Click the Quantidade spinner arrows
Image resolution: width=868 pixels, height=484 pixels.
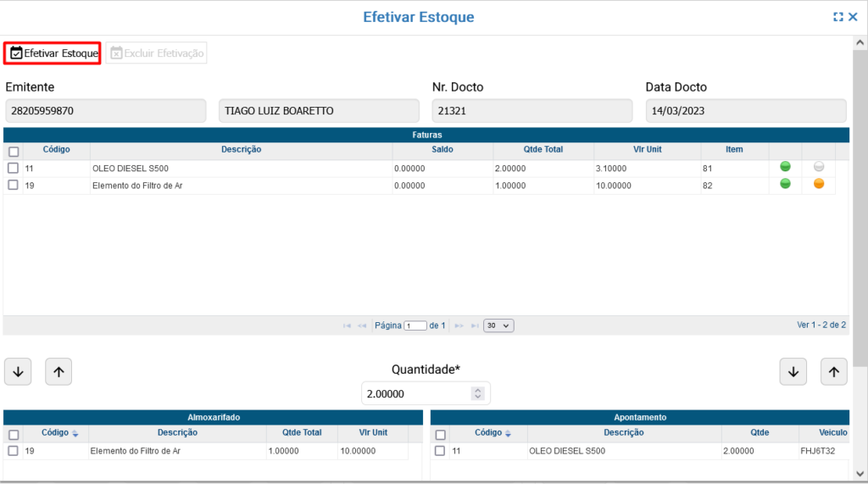coord(478,393)
